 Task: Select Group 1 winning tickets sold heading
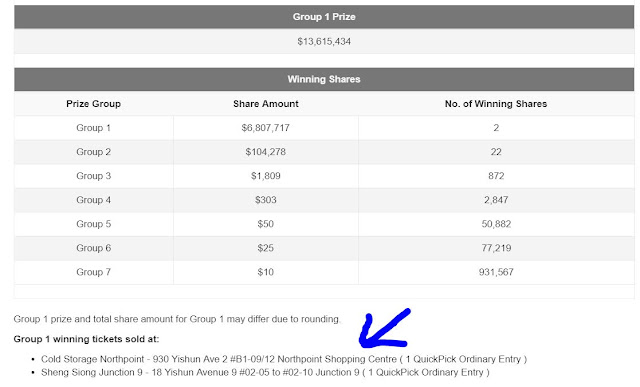click(86, 339)
